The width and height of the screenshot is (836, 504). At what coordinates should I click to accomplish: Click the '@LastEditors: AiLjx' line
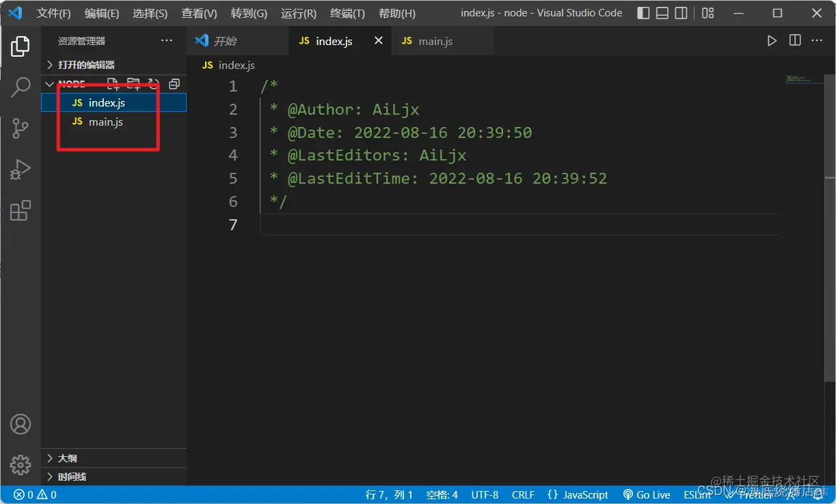tap(368, 156)
